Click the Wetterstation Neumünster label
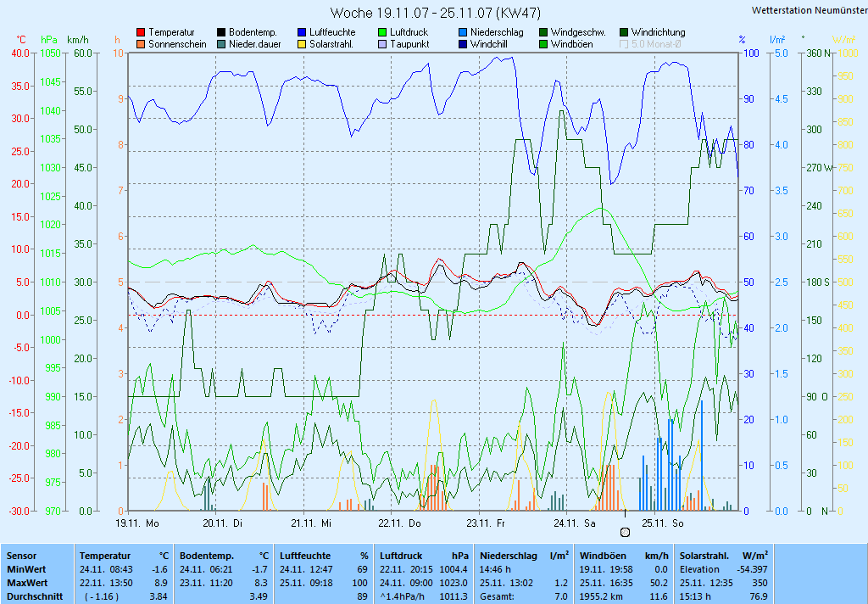Image resolution: width=868 pixels, height=604 pixels. [809, 10]
